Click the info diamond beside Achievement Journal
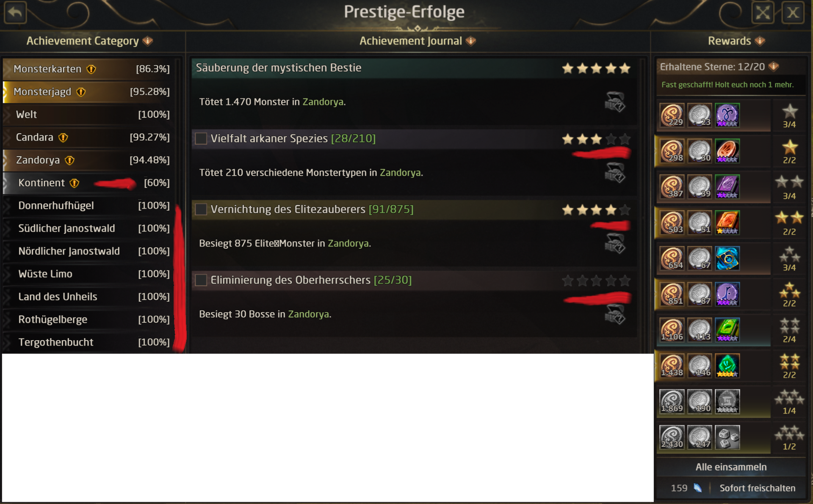 tap(471, 41)
